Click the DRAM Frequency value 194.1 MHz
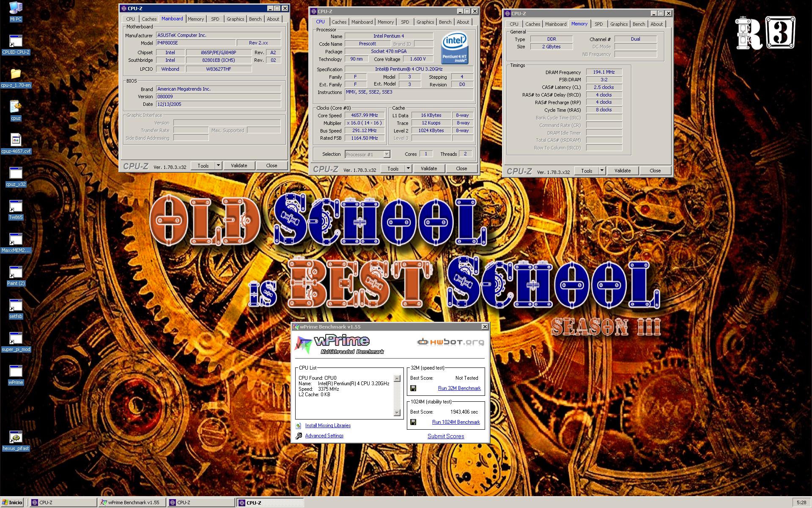The height and width of the screenshot is (508, 812). (x=604, y=72)
